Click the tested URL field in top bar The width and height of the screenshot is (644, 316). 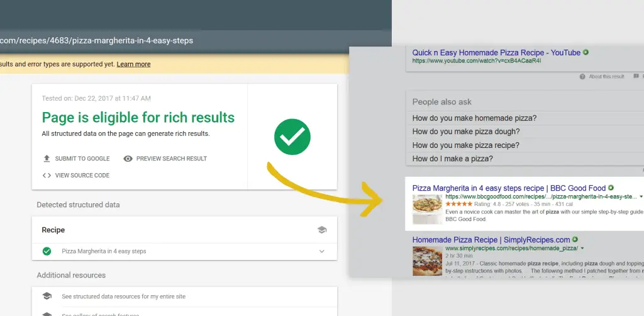[x=96, y=41]
